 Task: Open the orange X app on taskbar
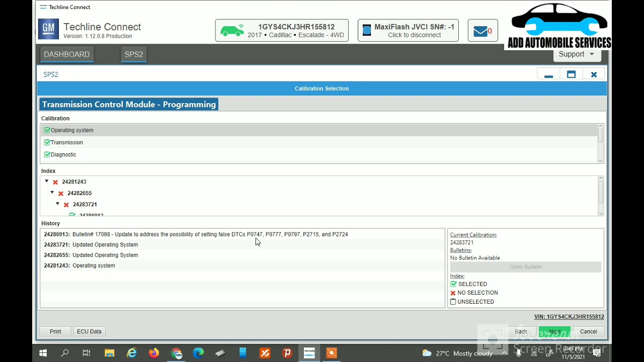265,353
